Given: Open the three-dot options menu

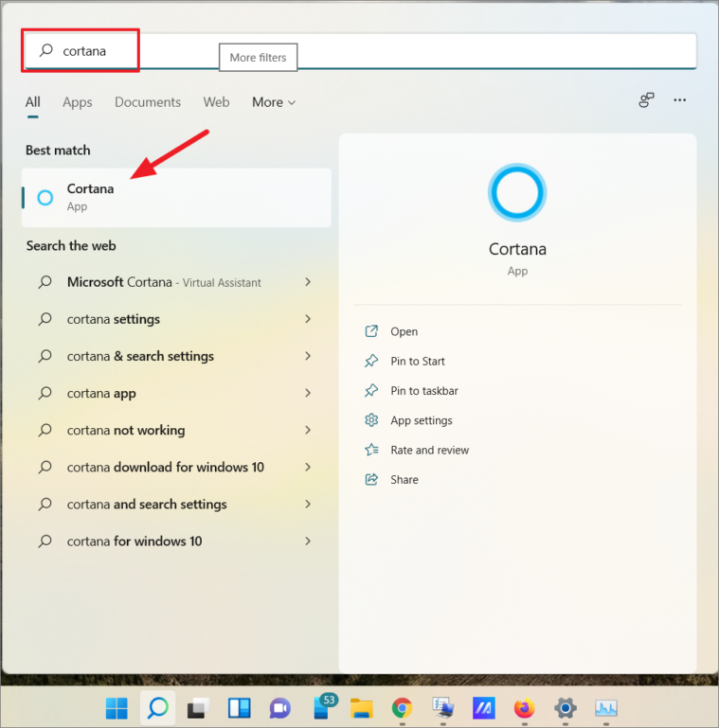Looking at the screenshot, I should tap(680, 99).
